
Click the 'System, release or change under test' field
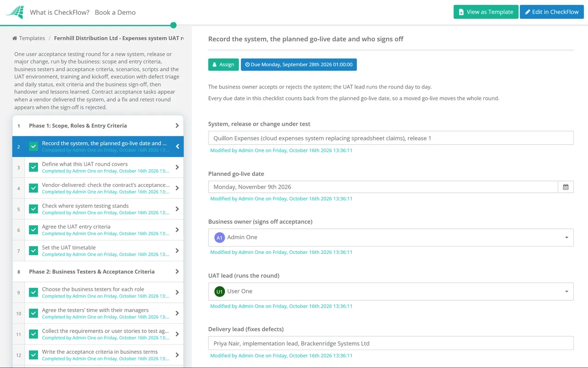click(x=391, y=138)
